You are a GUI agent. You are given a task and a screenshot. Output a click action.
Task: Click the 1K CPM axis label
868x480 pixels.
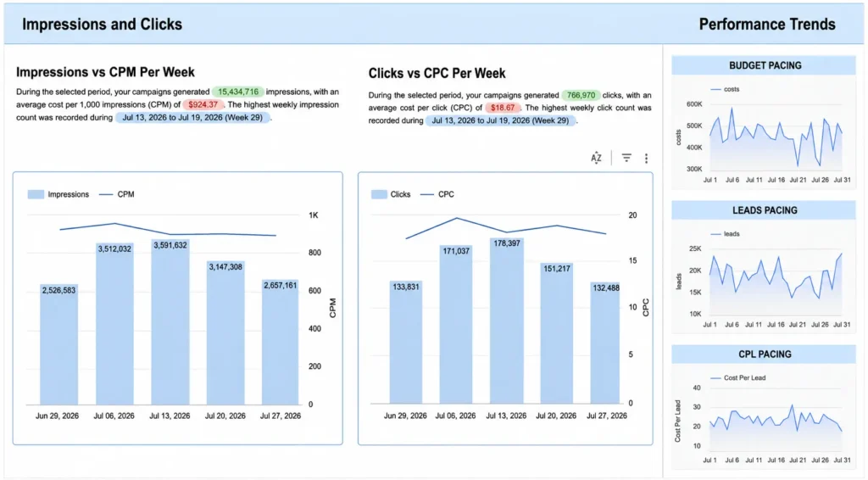(x=314, y=215)
